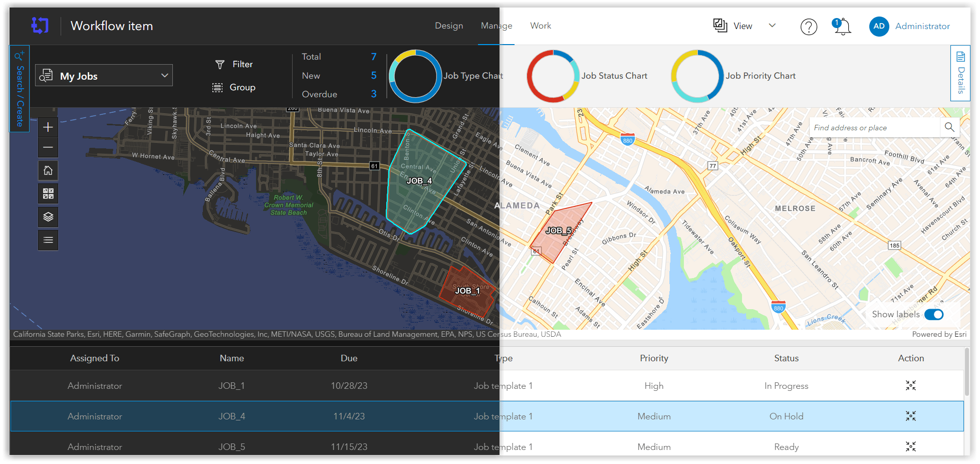Click the JOB_1 name cell
The width and height of the screenshot is (980, 464).
(231, 386)
